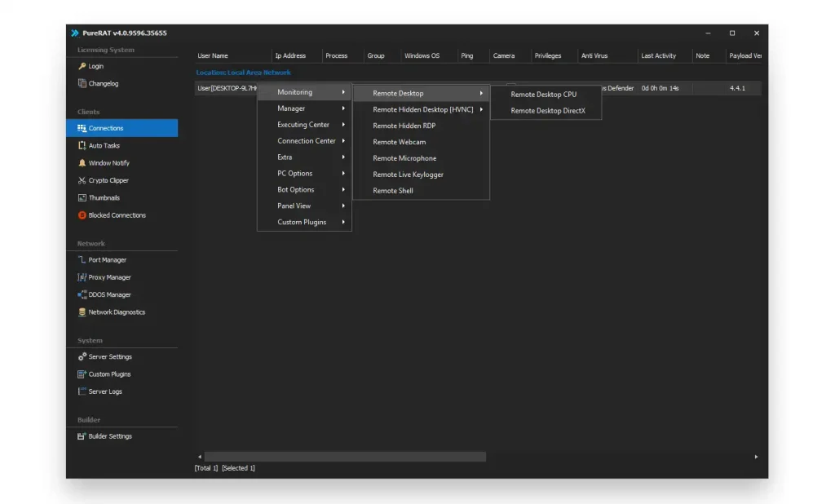Click the Server Settings gear icon
The height and width of the screenshot is (504, 835).
click(x=82, y=356)
